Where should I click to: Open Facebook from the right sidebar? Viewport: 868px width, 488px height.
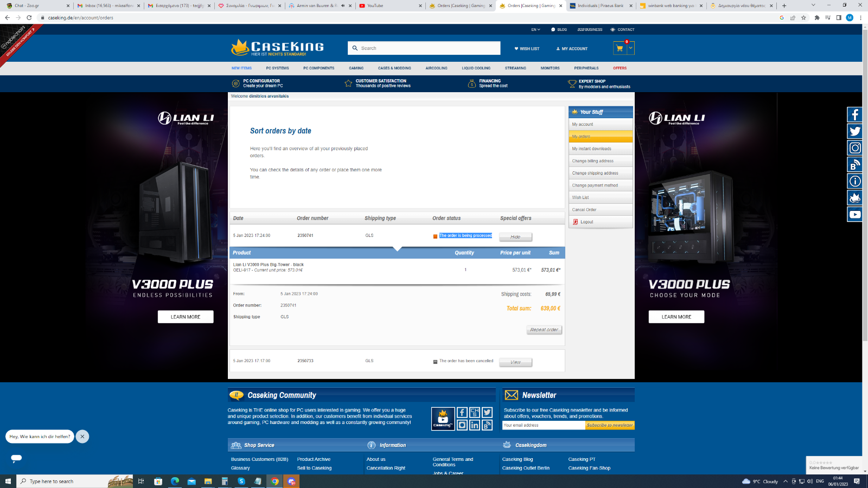(855, 114)
